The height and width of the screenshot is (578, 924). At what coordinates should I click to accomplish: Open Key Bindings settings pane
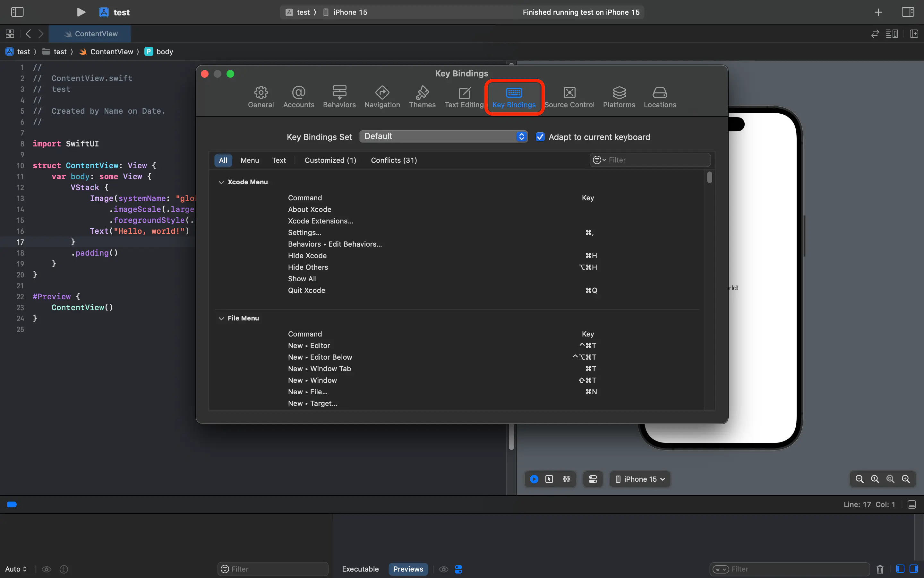pyautogui.click(x=514, y=97)
